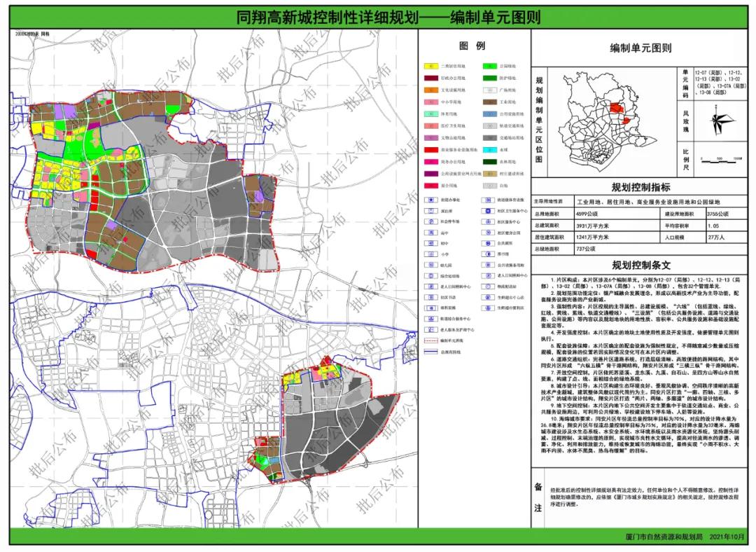Click the gray 交通场站用地 swatch
Image resolution: width=756 pixels, height=552 pixels.
click(x=490, y=138)
